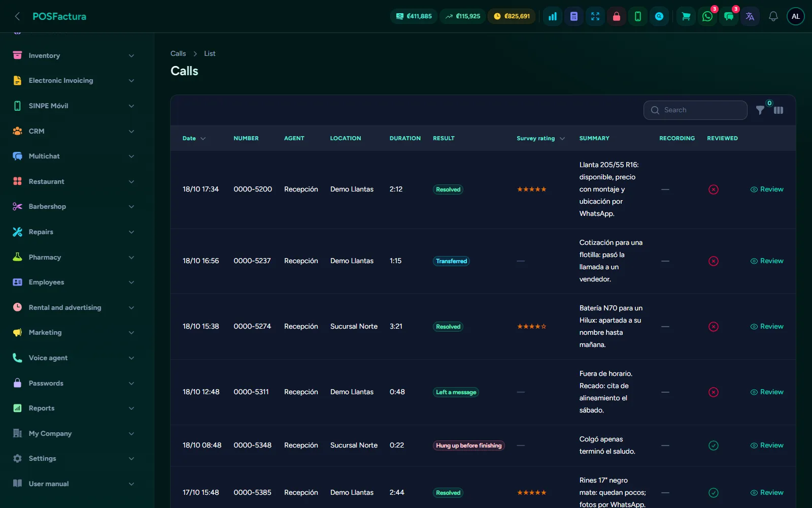Open the Restaurant menu item
The width and height of the screenshot is (812, 508).
pyautogui.click(x=74, y=181)
